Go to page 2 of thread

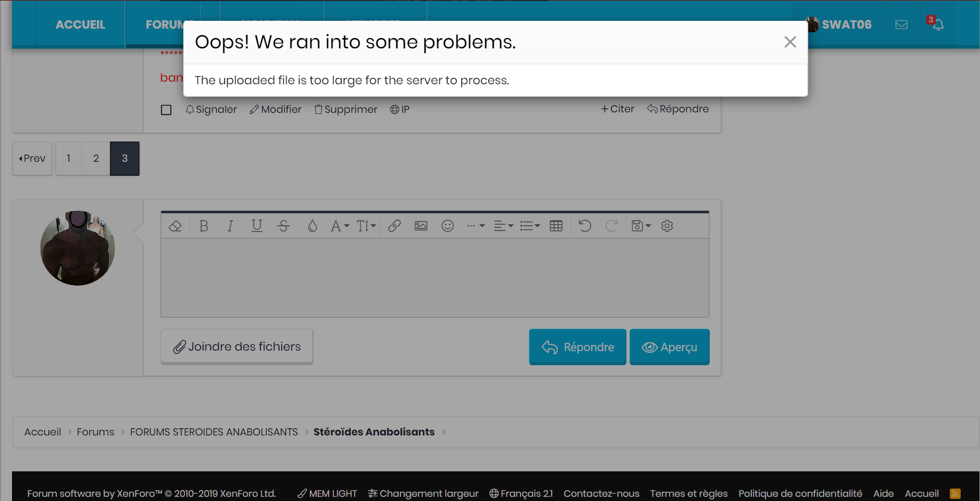(96, 159)
